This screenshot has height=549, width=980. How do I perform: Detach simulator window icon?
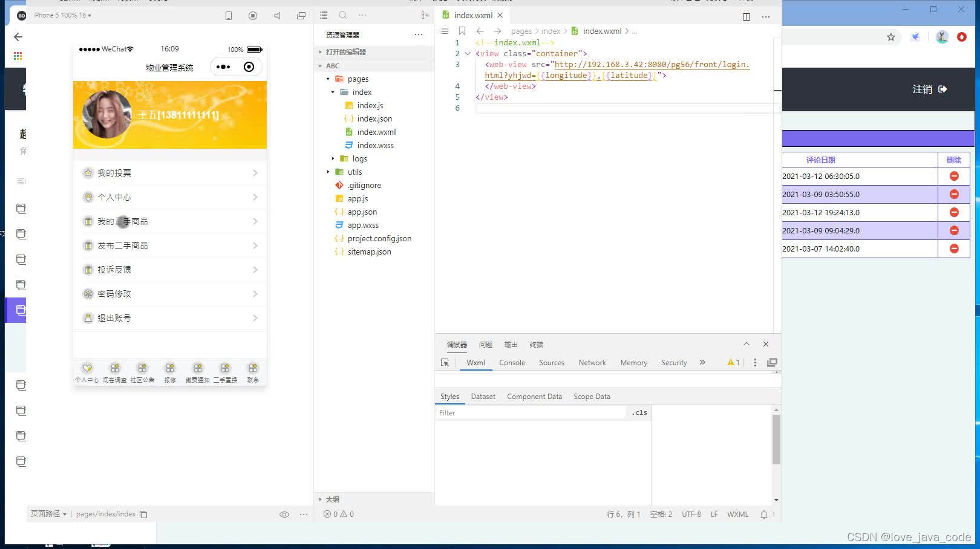pyautogui.click(x=301, y=16)
